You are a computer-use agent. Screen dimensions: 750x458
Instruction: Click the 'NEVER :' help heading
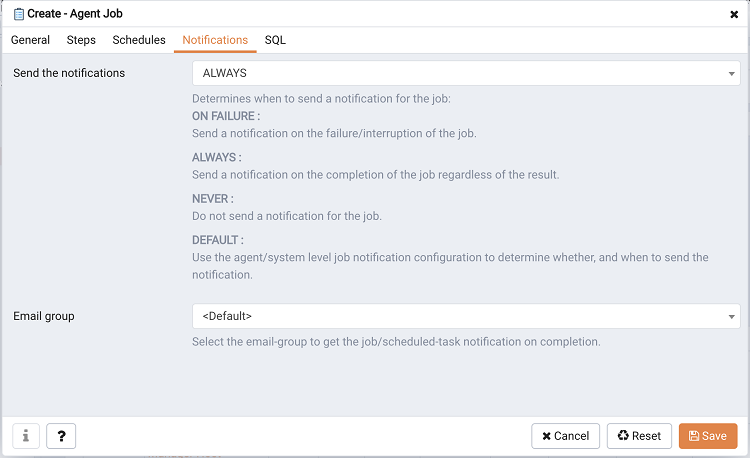213,198
